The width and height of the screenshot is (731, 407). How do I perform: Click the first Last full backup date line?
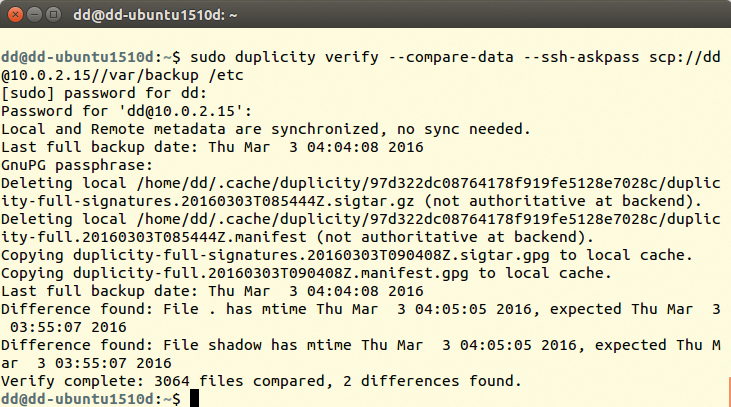[212, 147]
